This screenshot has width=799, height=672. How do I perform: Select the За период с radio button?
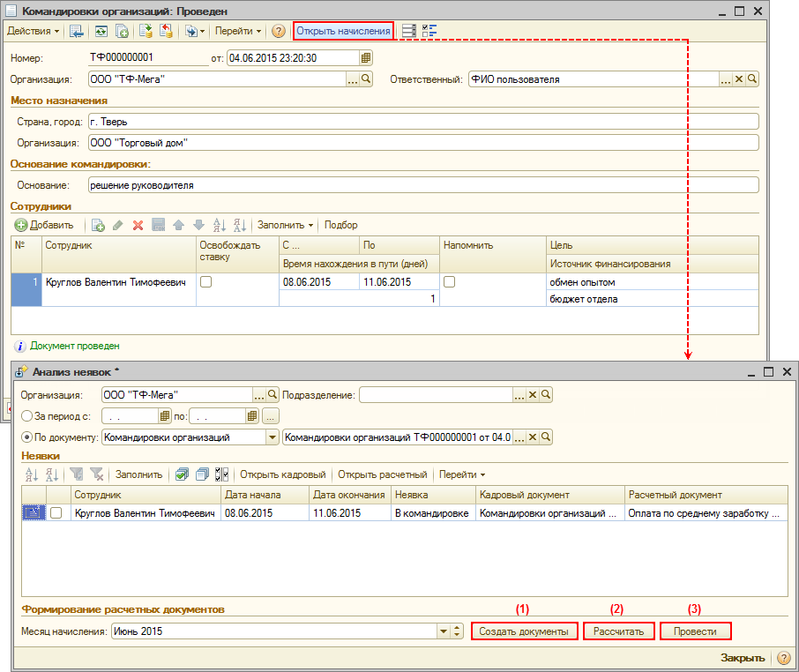[26, 415]
